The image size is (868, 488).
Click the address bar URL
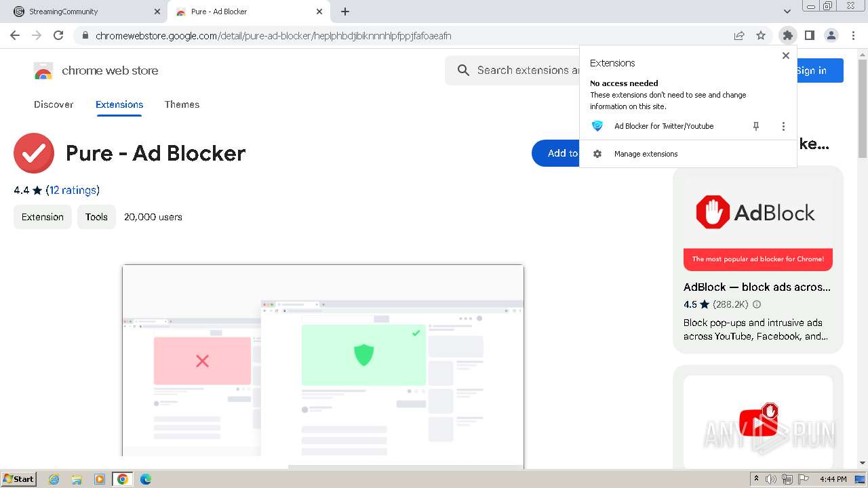click(273, 36)
